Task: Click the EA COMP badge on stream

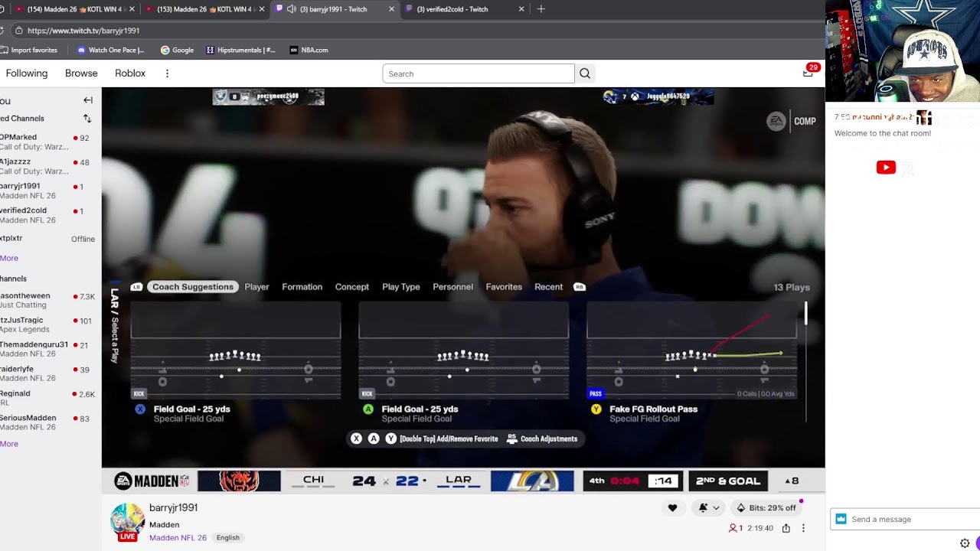Action: tap(791, 121)
